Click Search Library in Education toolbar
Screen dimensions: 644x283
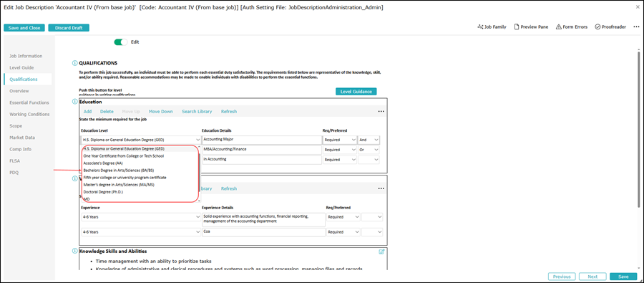click(197, 112)
